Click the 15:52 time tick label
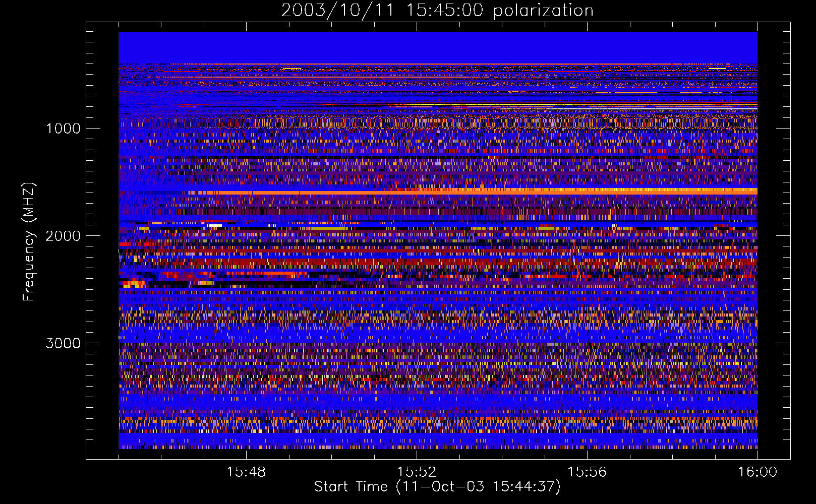The height and width of the screenshot is (504, 816). [x=417, y=472]
